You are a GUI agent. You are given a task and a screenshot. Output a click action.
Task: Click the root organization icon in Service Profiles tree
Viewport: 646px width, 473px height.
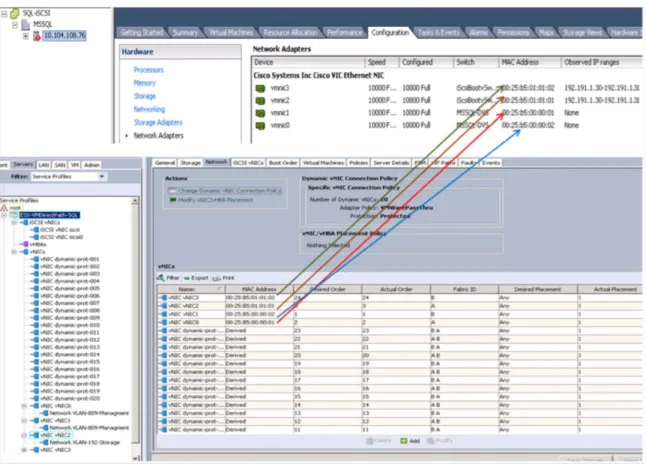(4, 208)
